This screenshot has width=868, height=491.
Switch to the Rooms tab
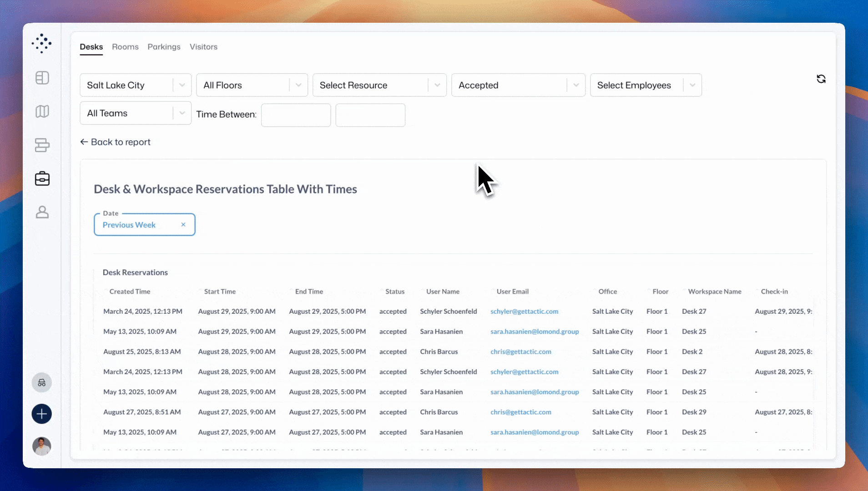point(125,47)
